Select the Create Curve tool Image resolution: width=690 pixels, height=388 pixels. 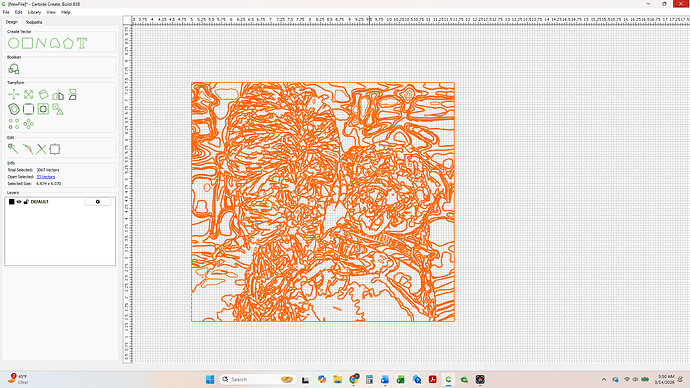click(x=55, y=43)
